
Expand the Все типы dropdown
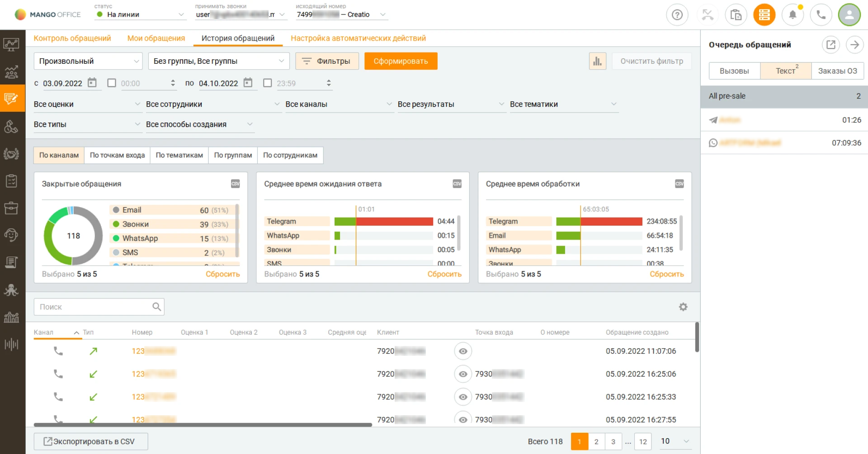click(88, 124)
